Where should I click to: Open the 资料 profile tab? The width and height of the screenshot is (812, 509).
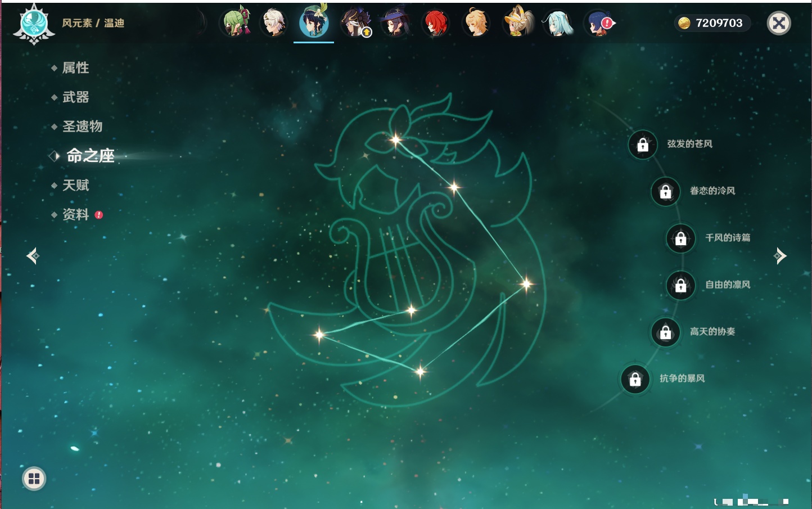tap(76, 214)
